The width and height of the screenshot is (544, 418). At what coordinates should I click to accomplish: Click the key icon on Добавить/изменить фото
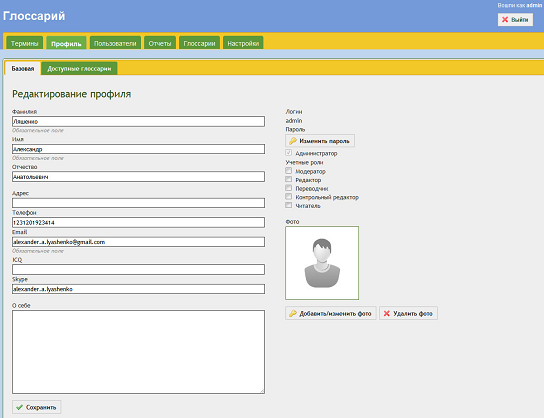[293, 313]
